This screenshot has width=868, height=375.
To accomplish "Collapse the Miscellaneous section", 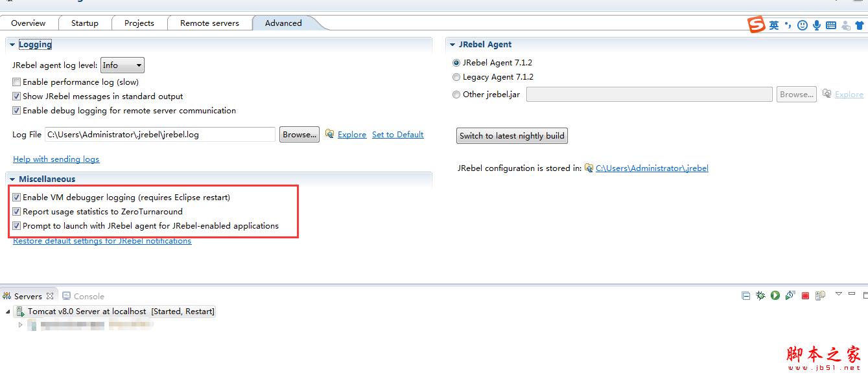I will (12, 179).
